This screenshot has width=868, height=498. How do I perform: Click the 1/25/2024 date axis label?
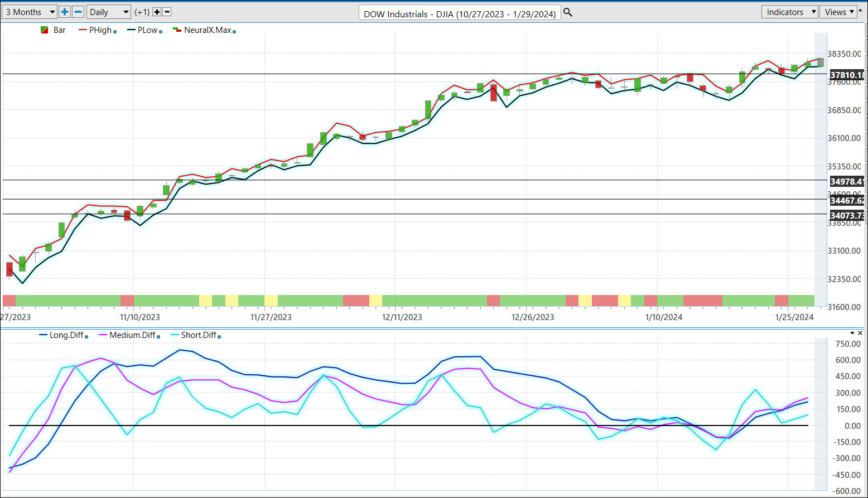coord(794,317)
